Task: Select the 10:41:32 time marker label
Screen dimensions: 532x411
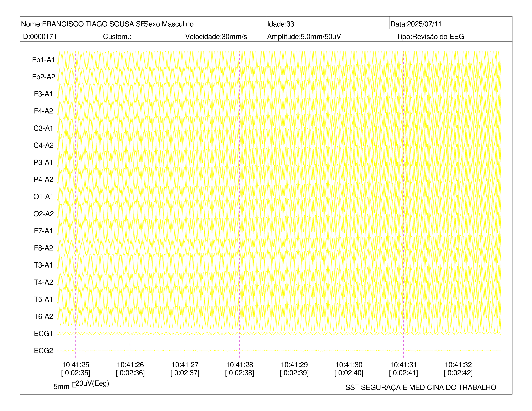Action: coord(458,365)
